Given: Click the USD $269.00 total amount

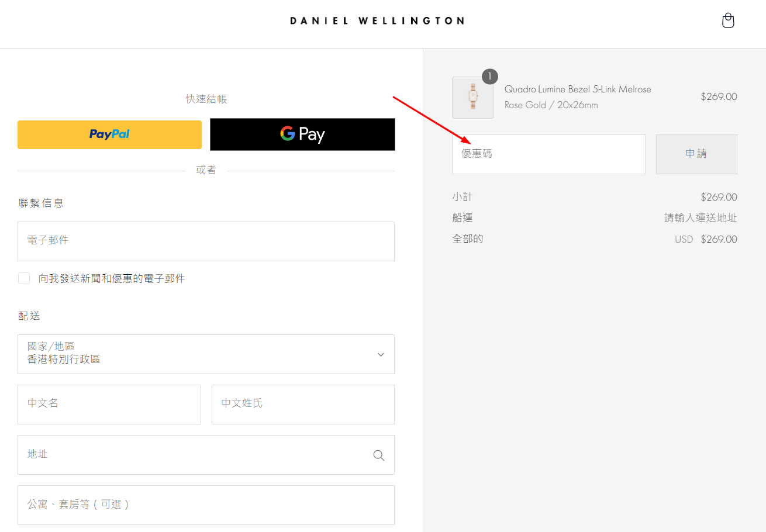Looking at the screenshot, I should coord(706,239).
